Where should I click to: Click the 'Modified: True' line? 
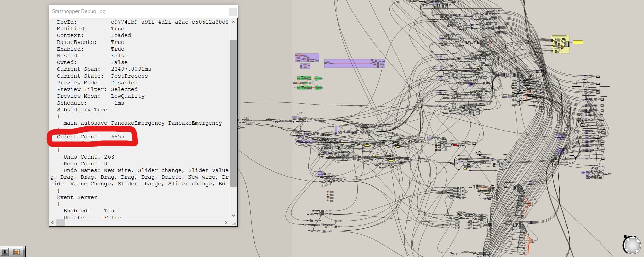(x=90, y=29)
